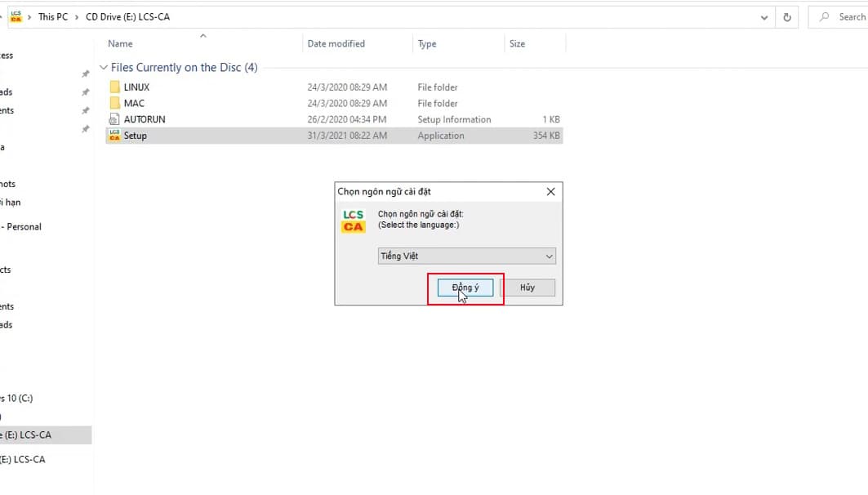Cancel with the Hủy button
Image resolution: width=868 pixels, height=495 pixels.
point(527,288)
